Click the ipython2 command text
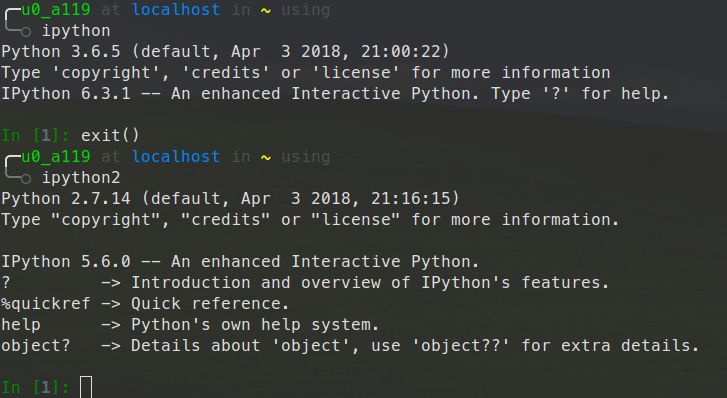727x398 pixels. (x=81, y=178)
